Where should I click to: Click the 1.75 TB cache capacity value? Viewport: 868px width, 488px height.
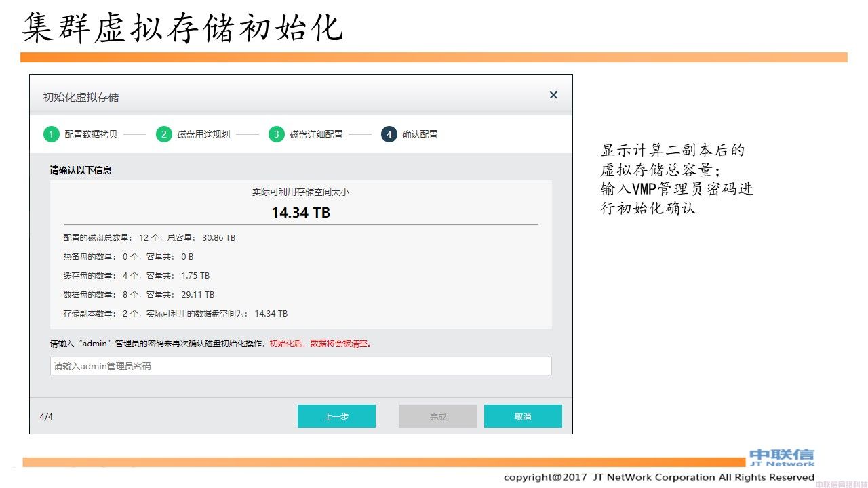click(x=195, y=276)
